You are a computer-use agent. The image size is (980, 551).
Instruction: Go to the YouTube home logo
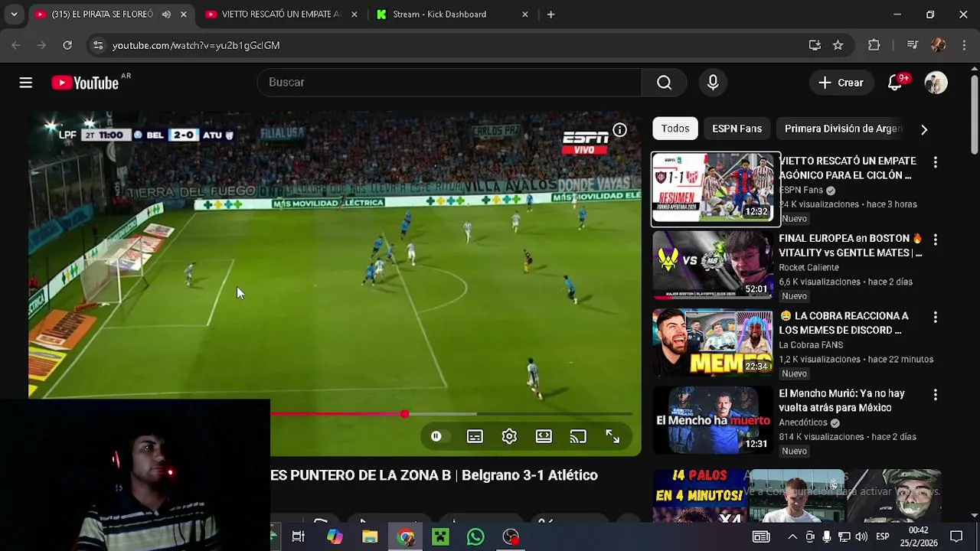point(85,83)
